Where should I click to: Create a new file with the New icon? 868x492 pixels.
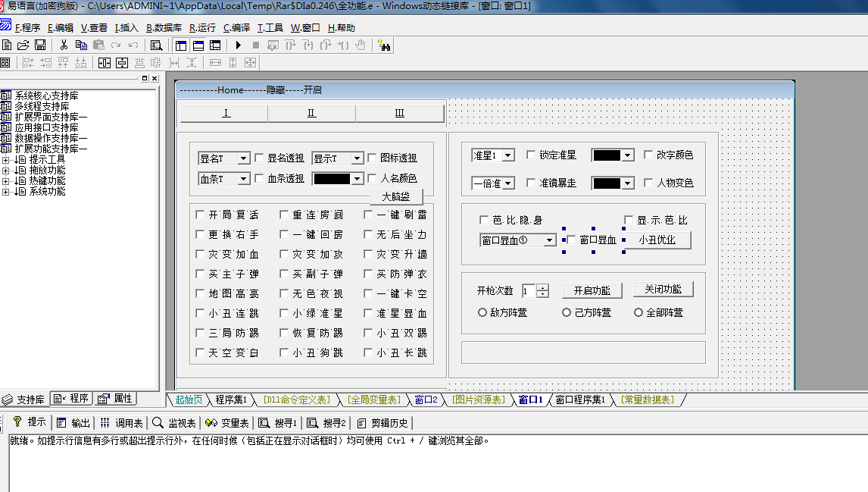click(x=7, y=45)
